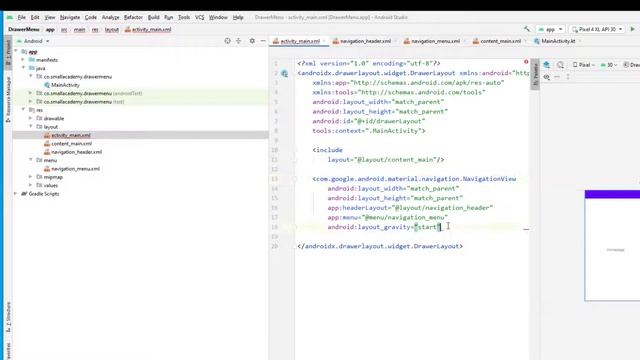The height and width of the screenshot is (360, 640).
Task: Collapse the app module node
Action: [x=16, y=51]
